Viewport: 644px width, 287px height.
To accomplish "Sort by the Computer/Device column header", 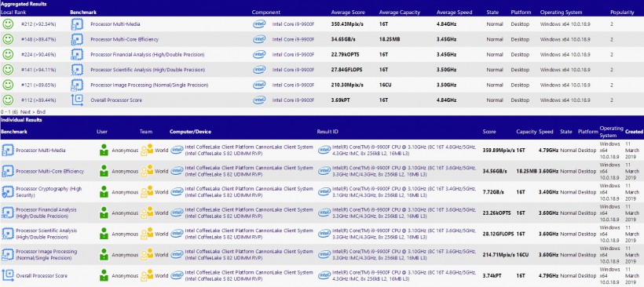I will (190, 132).
